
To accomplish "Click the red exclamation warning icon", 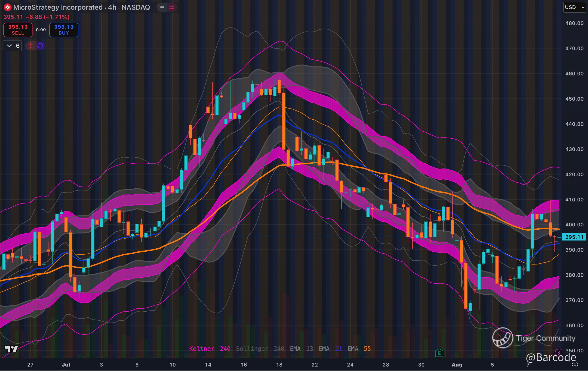I will click(31, 46).
